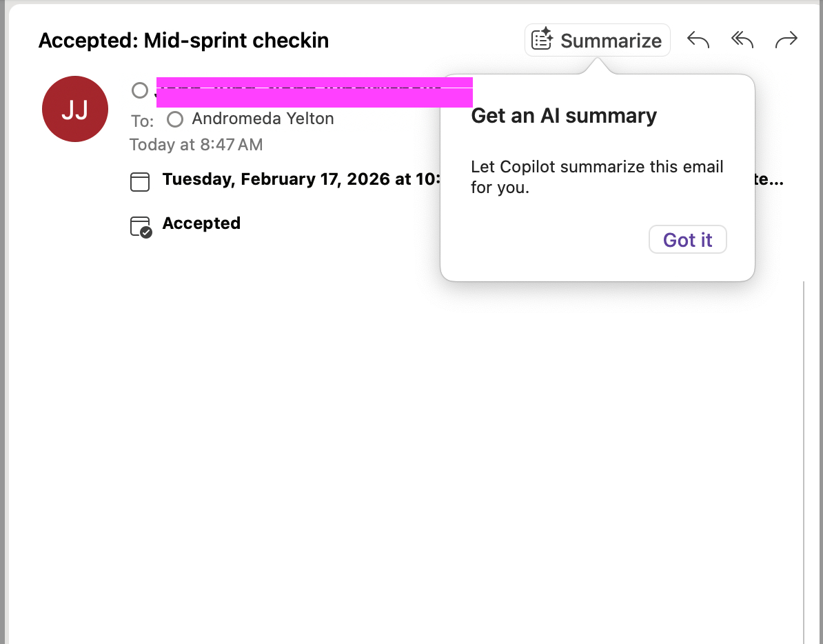Click the Today at 8:47 AM timestamp
Image resolution: width=823 pixels, height=644 pixels.
(x=196, y=145)
